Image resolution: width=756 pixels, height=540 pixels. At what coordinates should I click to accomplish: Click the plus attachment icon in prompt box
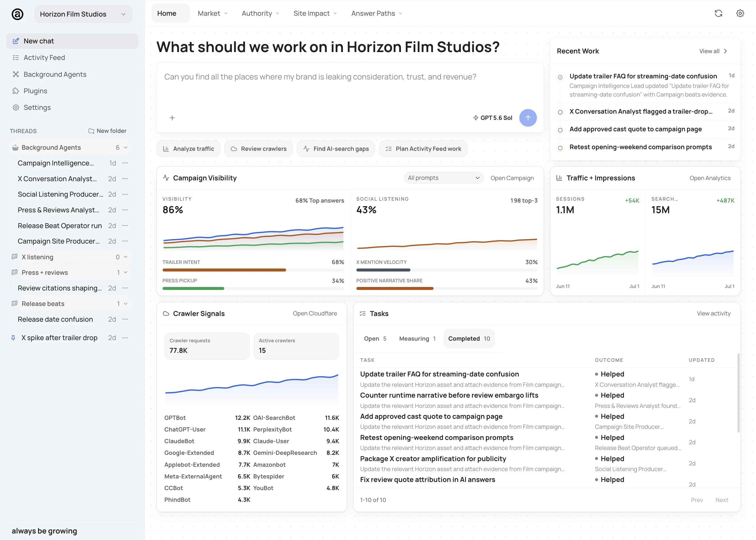[172, 118]
